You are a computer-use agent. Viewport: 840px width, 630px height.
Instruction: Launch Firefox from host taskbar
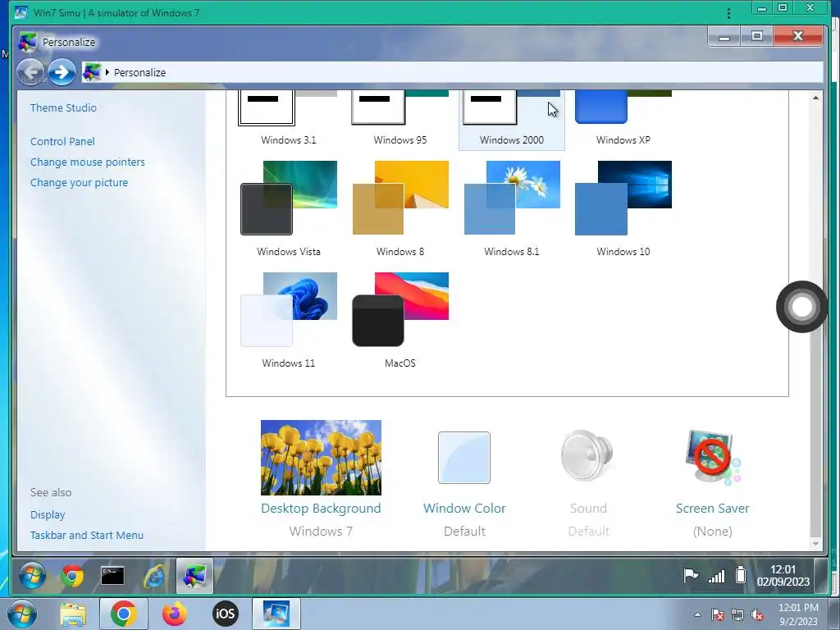pos(174,614)
